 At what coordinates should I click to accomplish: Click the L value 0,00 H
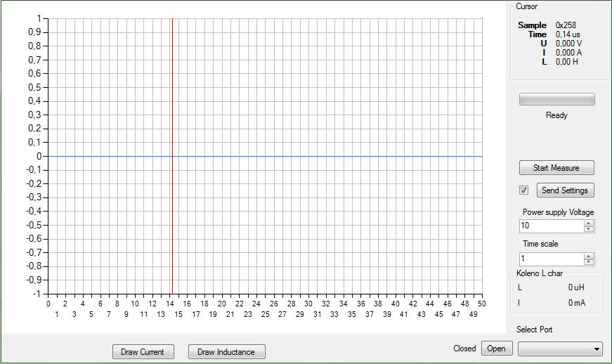click(x=567, y=62)
